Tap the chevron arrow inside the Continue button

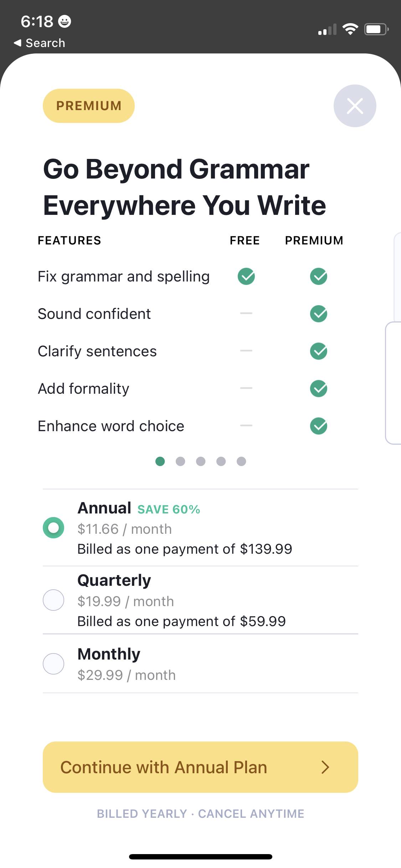click(x=326, y=767)
